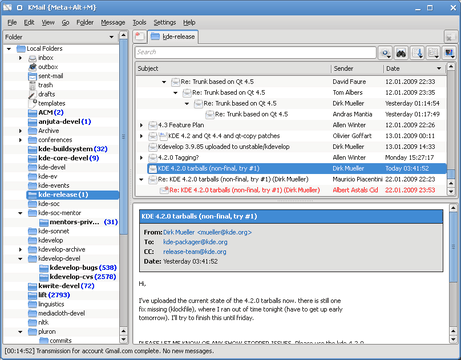The image size is (461, 360).
Task: Sort by the Date column header
Action: point(414,69)
